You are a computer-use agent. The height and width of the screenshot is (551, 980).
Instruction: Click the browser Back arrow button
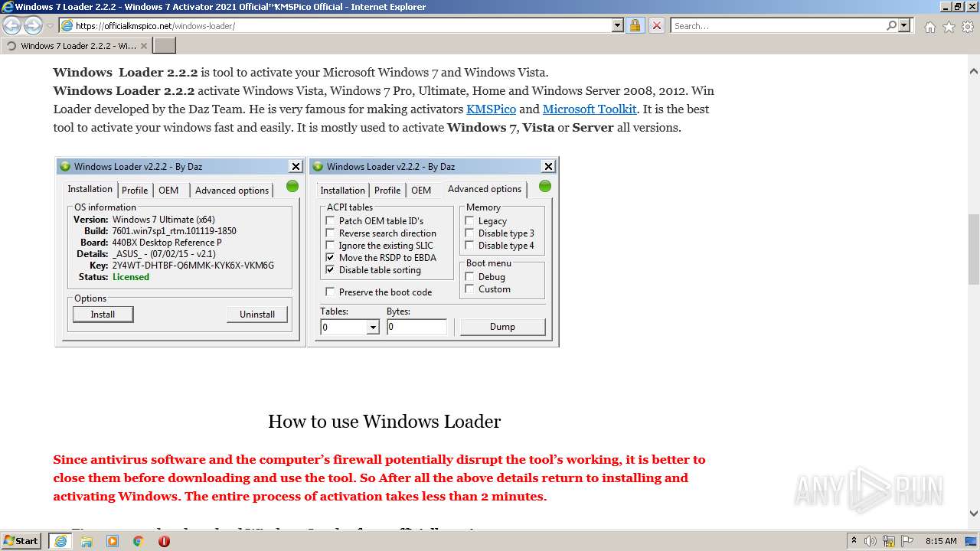[11, 25]
